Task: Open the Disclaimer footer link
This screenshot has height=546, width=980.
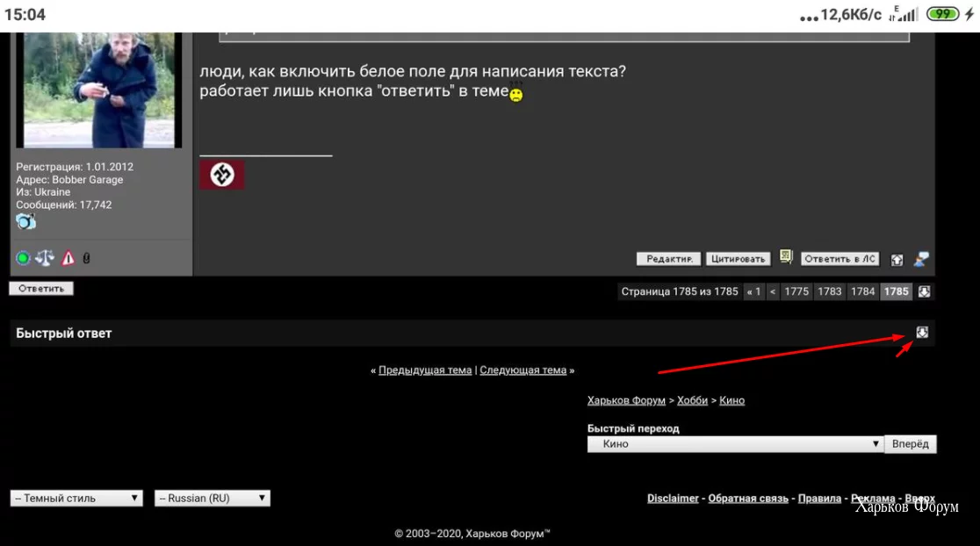Action: (674, 499)
